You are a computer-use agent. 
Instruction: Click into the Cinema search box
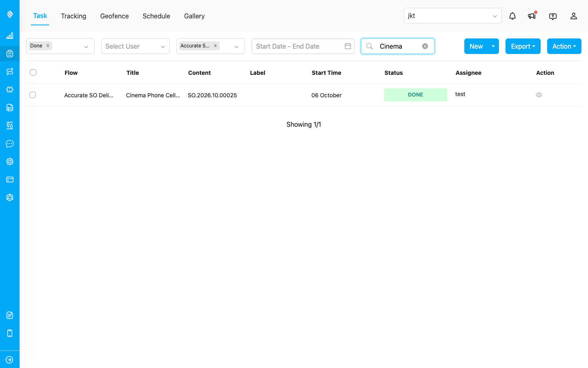click(398, 46)
